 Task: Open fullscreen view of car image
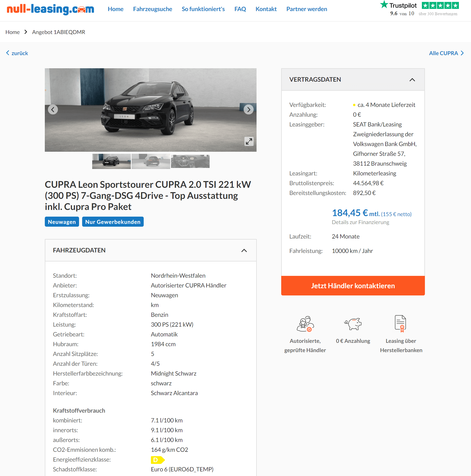pyautogui.click(x=249, y=141)
